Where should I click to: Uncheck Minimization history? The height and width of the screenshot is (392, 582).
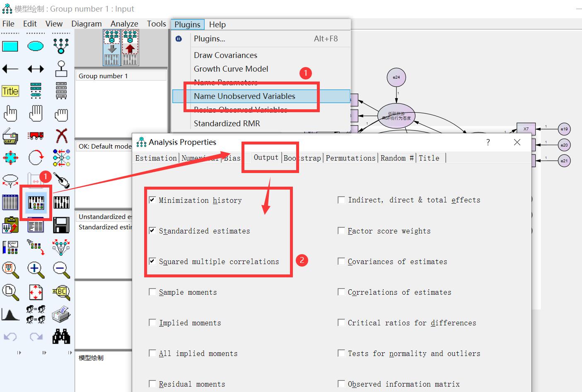tap(152, 200)
